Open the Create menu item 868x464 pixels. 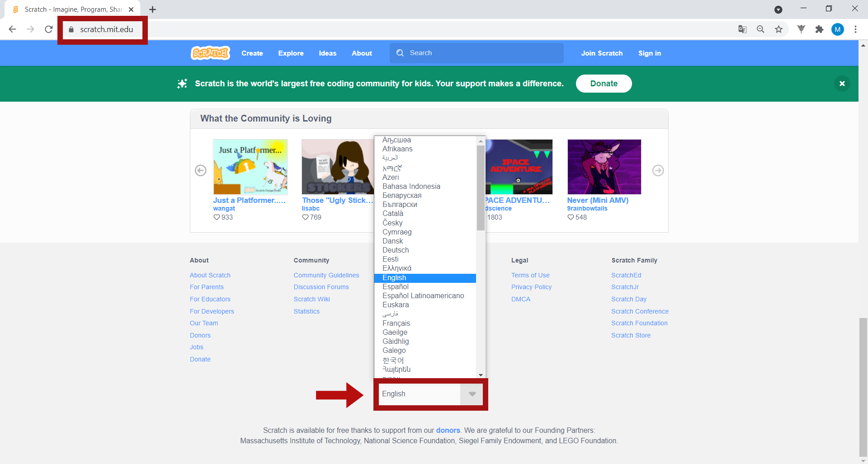(x=252, y=53)
